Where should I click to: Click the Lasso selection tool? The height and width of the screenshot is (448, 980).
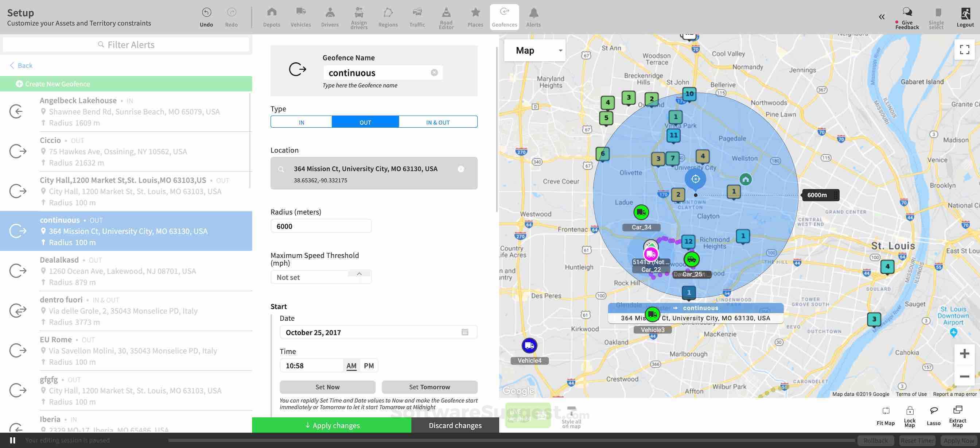click(x=933, y=415)
